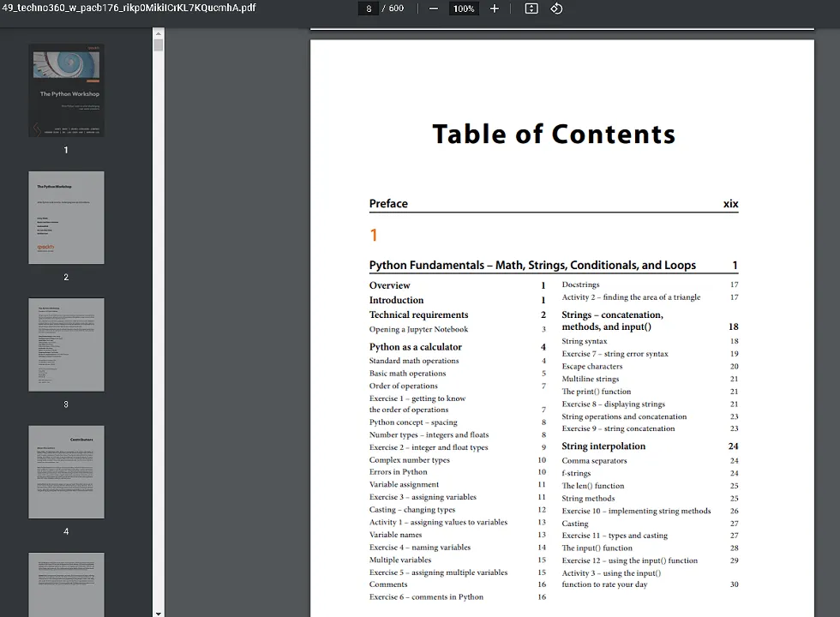Open the Python as a calculator entry
Image resolution: width=840 pixels, height=617 pixels.
coord(415,347)
